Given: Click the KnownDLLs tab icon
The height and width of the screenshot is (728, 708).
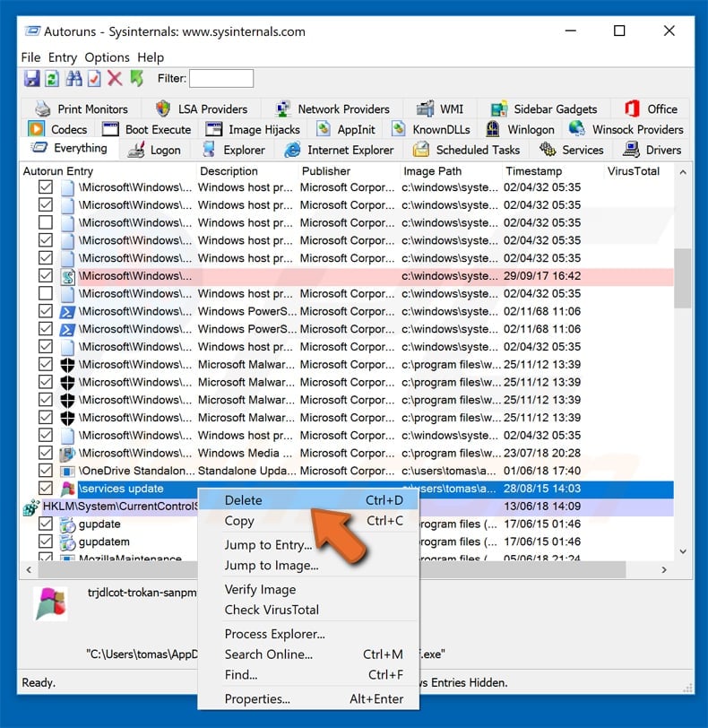Looking at the screenshot, I should tap(399, 129).
